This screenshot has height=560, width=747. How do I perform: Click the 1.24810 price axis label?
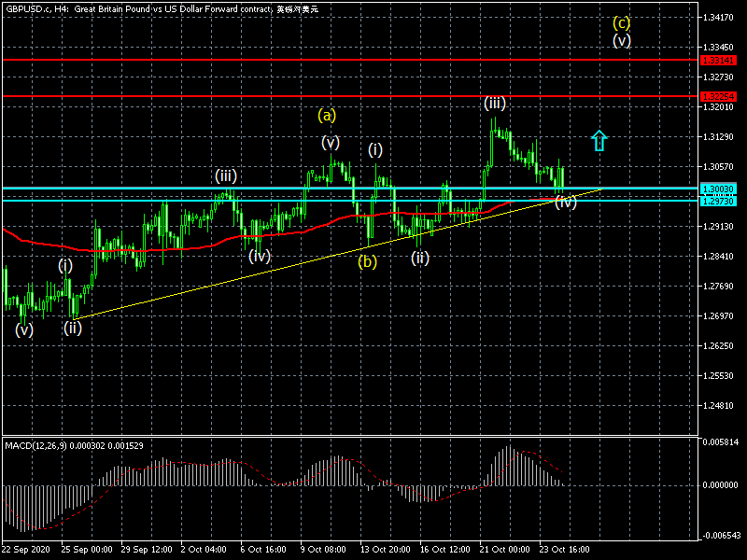pos(718,406)
